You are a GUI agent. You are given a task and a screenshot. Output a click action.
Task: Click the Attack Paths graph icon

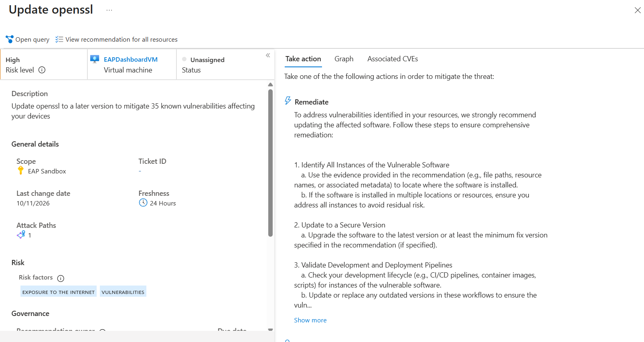21,235
